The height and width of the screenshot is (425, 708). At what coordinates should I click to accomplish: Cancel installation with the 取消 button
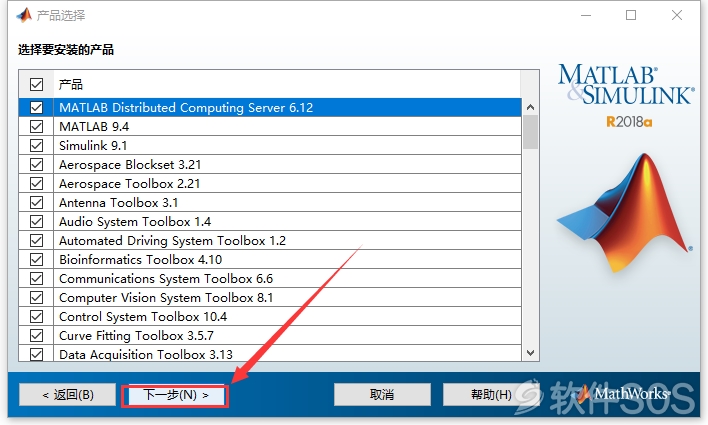(x=382, y=395)
